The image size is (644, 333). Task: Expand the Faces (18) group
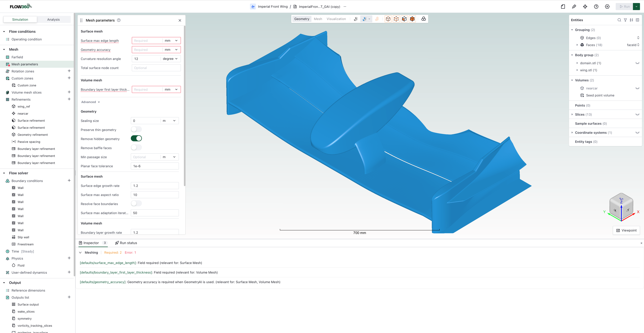(x=577, y=45)
